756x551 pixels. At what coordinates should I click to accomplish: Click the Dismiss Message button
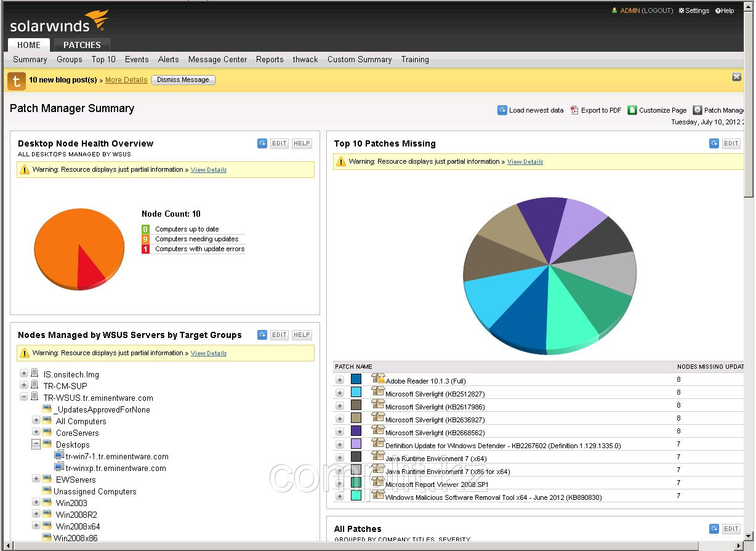click(x=183, y=79)
